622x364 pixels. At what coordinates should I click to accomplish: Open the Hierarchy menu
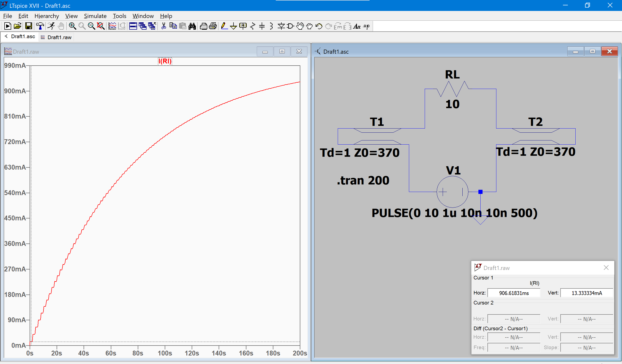(47, 16)
